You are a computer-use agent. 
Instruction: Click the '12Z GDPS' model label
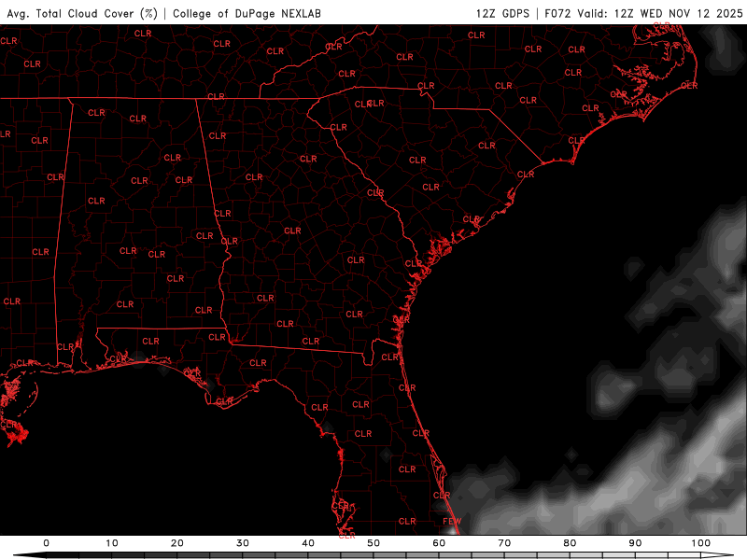[x=502, y=13]
